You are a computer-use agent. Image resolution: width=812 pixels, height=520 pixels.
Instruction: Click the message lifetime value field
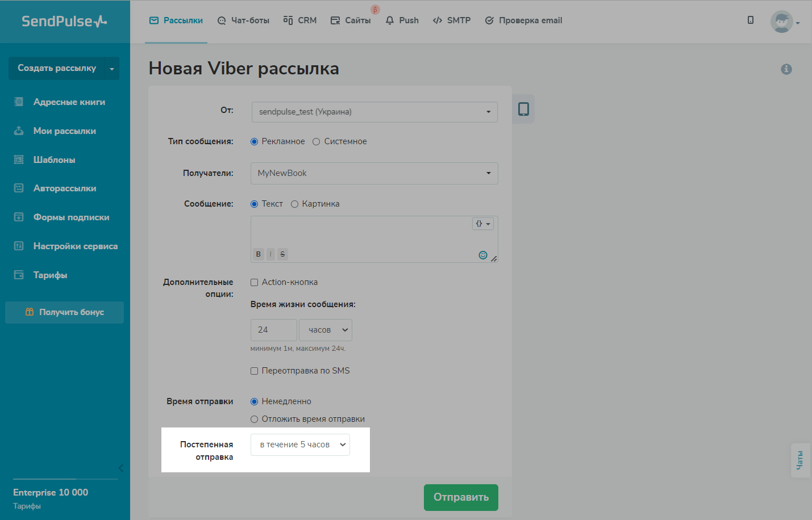[274, 330]
